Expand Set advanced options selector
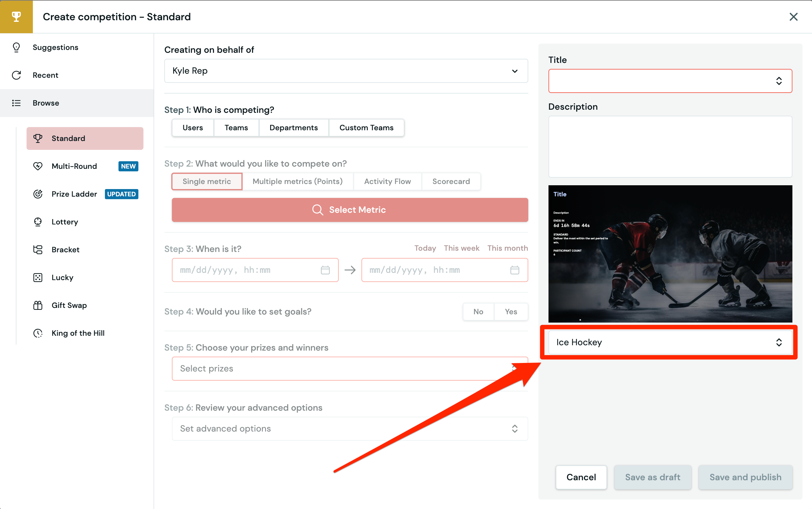The width and height of the screenshot is (812, 509). 349,429
